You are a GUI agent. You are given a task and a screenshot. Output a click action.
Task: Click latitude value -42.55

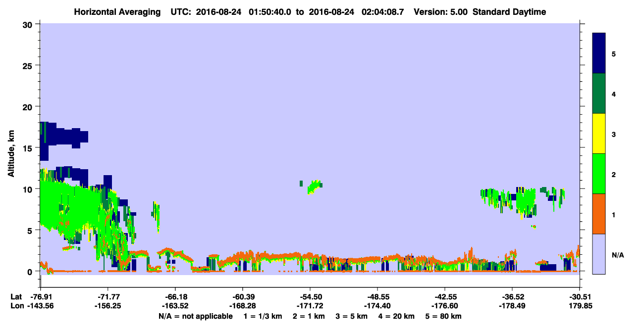pyautogui.click(x=445, y=297)
